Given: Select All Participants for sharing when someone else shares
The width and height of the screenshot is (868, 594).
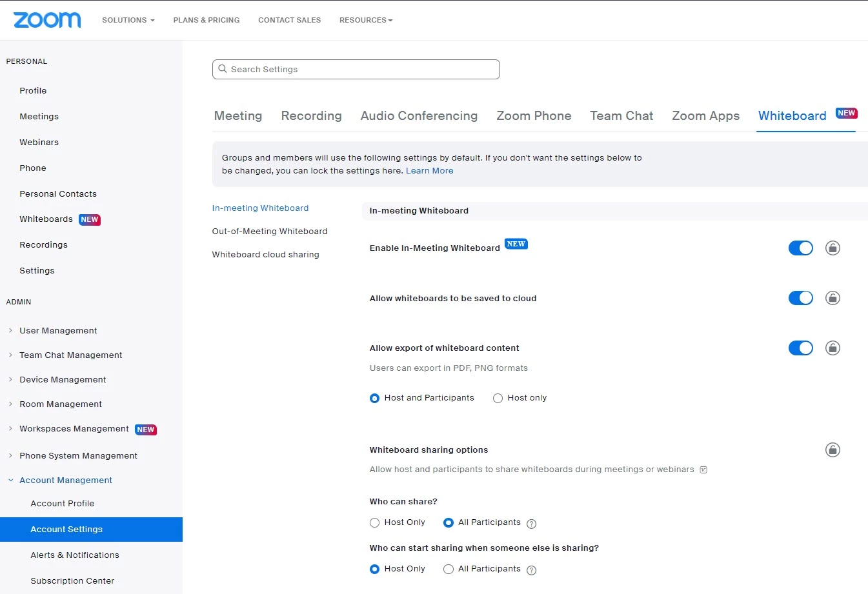Looking at the screenshot, I should [x=449, y=569].
